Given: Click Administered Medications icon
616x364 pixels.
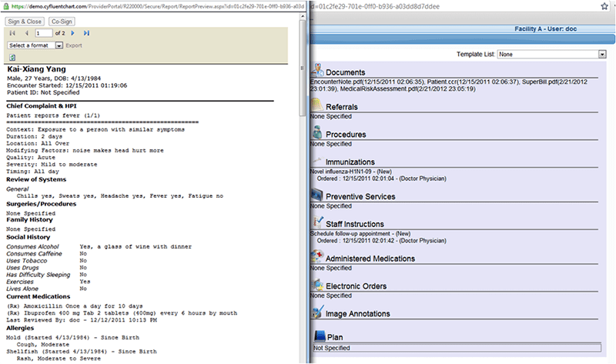Looking at the screenshot, I should (x=317, y=256).
